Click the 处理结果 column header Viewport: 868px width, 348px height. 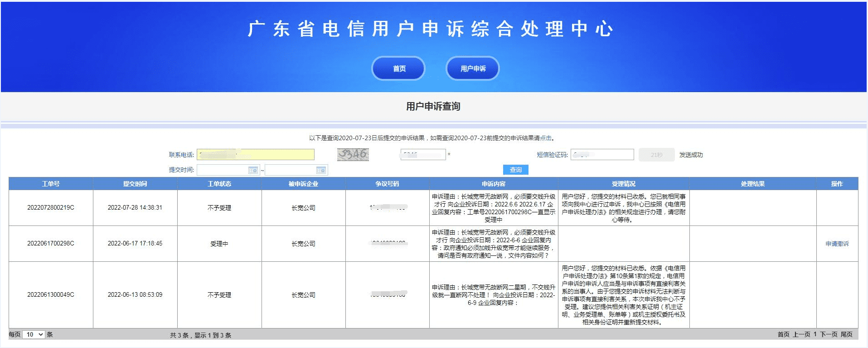[753, 184]
